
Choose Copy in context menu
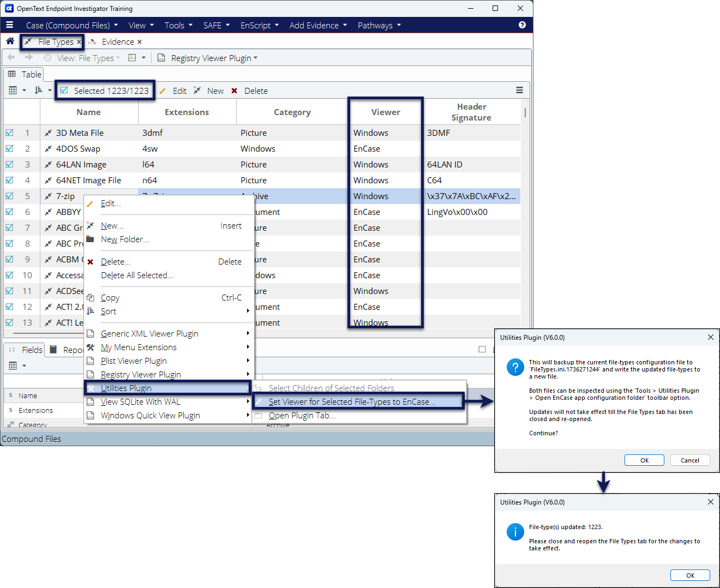[x=110, y=298]
